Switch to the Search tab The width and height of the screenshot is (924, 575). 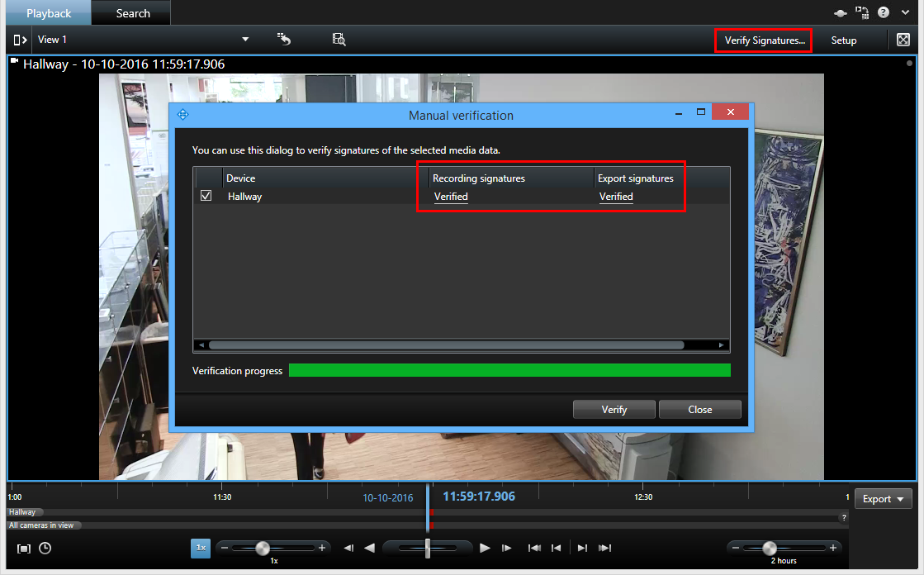[132, 13]
